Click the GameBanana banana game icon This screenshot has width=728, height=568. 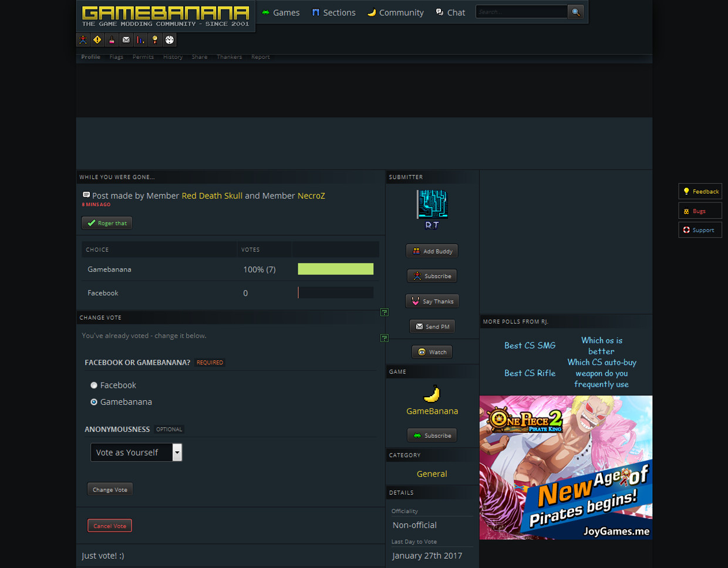point(432,394)
